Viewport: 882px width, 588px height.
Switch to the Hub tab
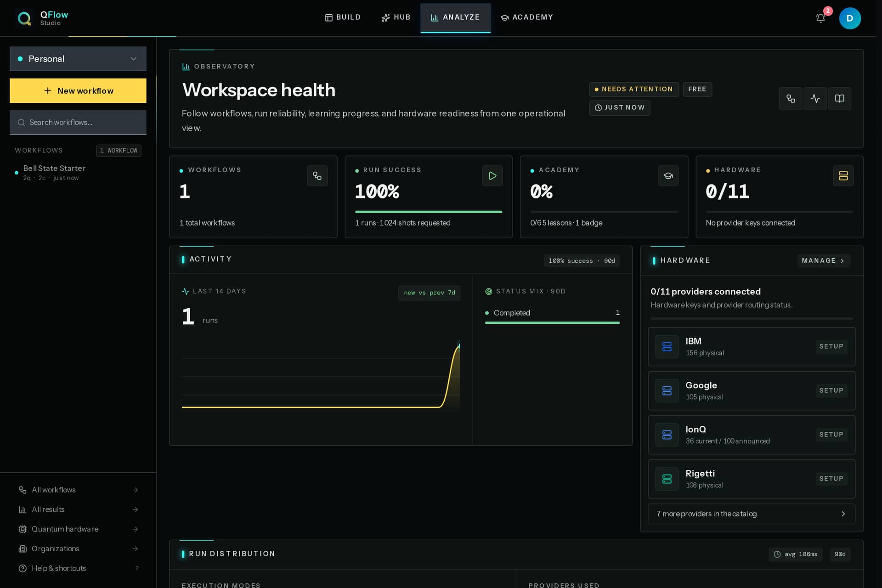click(x=396, y=17)
